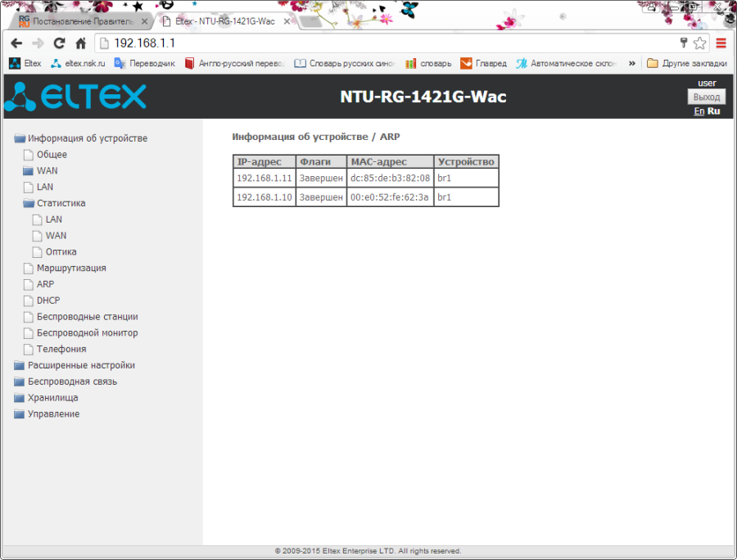
Task: Open the Англо-русский перевод bookmark
Action: click(x=234, y=63)
